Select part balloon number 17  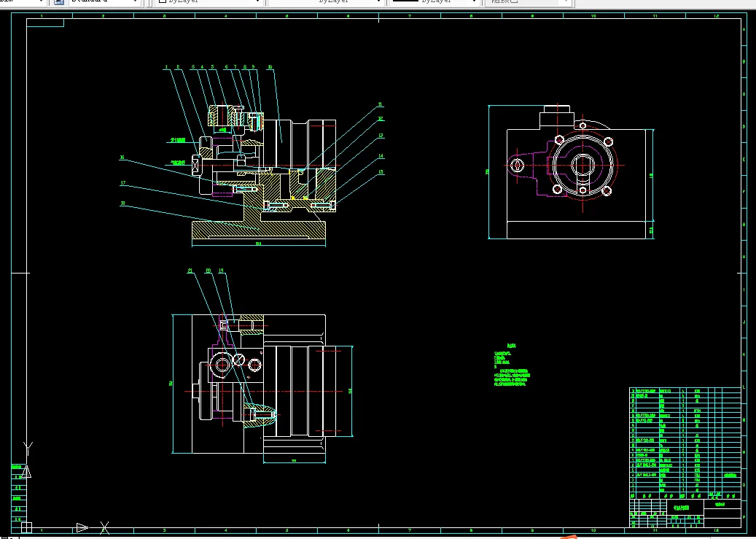tap(123, 183)
